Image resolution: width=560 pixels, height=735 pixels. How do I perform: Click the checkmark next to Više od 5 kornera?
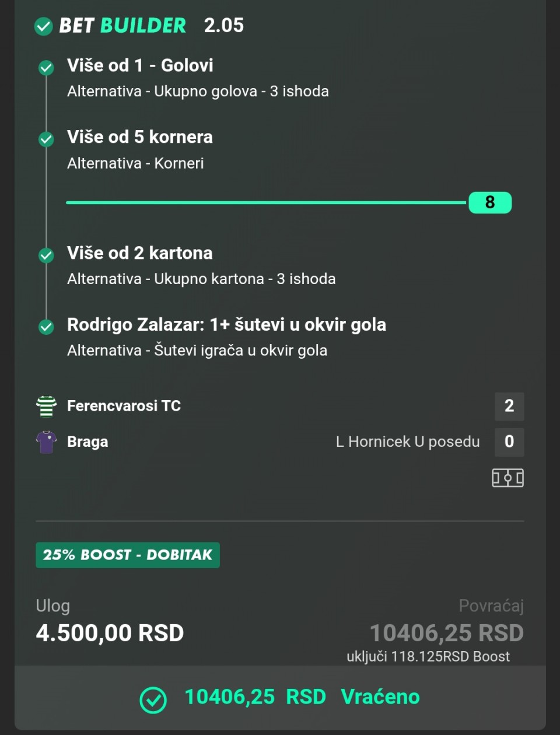click(46, 139)
